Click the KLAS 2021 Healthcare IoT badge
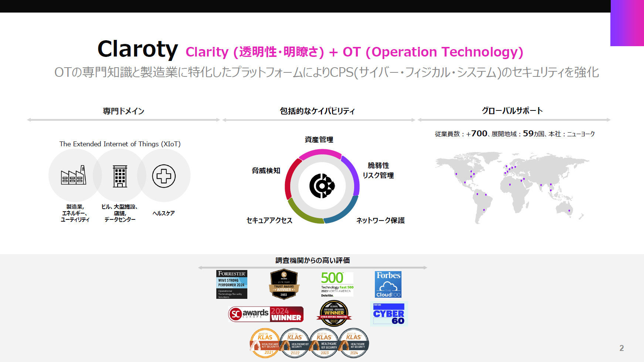Screen dimensions: 644x362 265,343
